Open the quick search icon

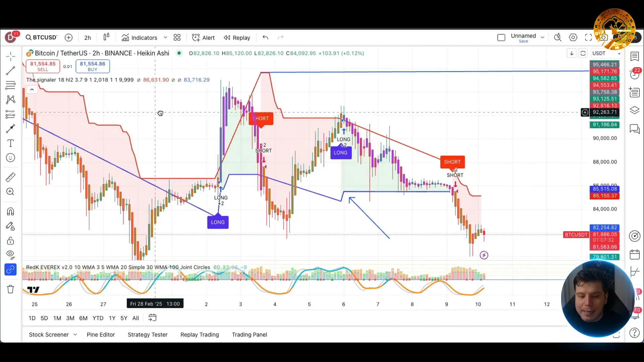tap(558, 38)
